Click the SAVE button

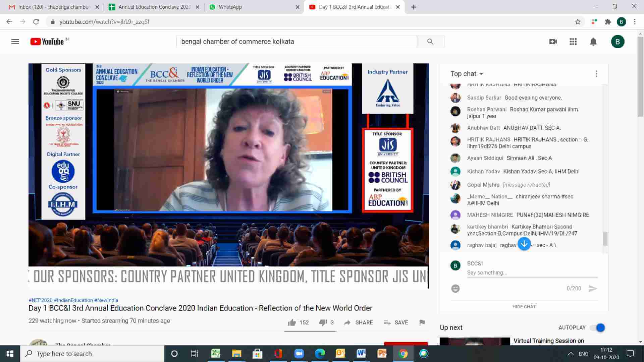[x=396, y=322]
